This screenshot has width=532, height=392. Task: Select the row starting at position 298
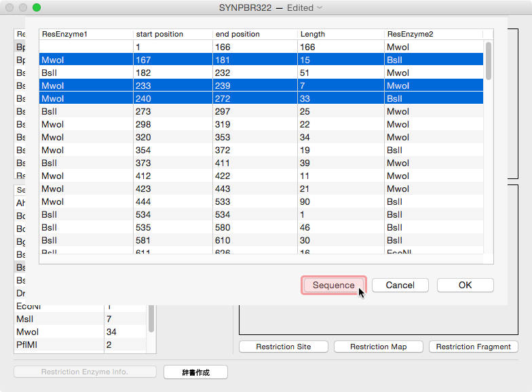coord(261,124)
